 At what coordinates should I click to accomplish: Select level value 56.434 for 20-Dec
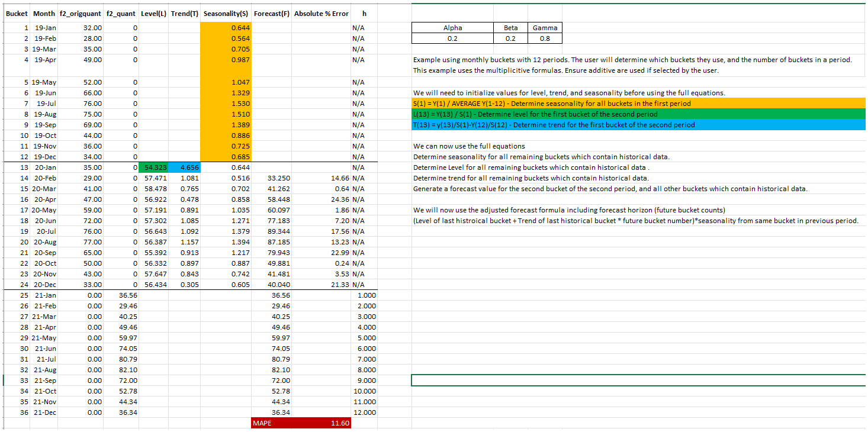153,285
